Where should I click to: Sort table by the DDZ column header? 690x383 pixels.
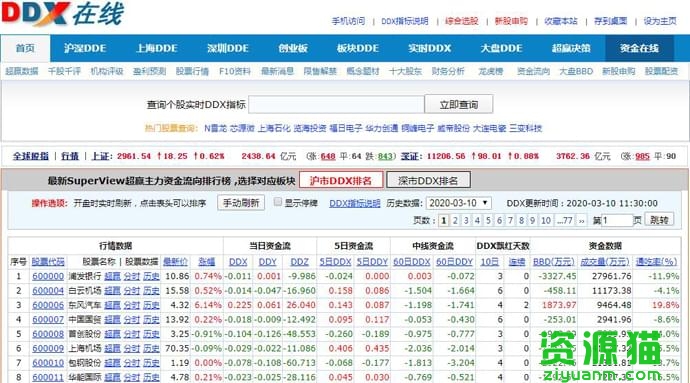tap(299, 261)
